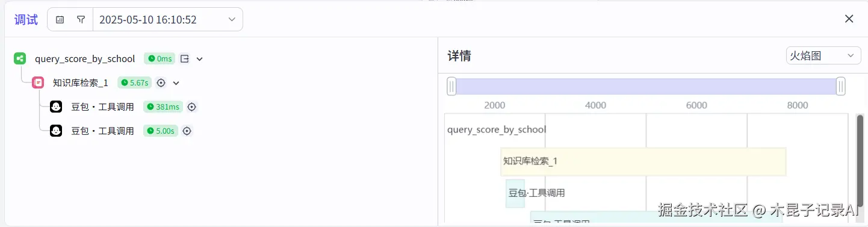Click the 381ms duration badge
This screenshot has width=868, height=227.
click(x=163, y=107)
